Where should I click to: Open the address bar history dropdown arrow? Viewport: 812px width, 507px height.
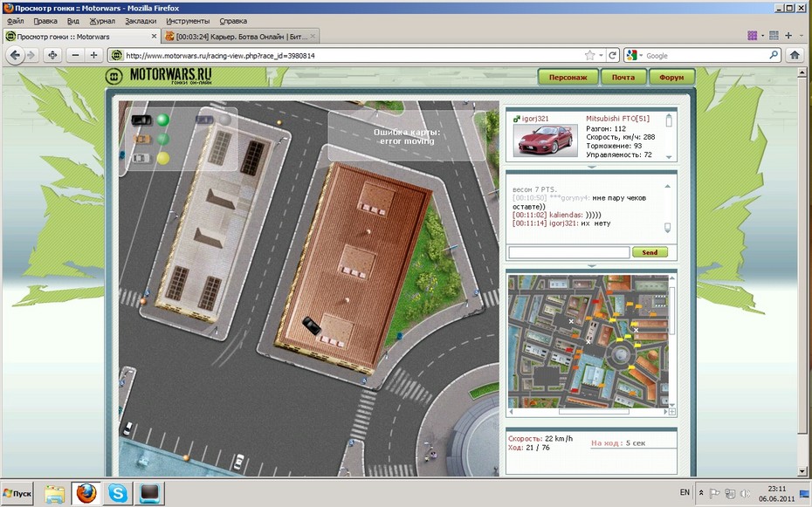602,55
